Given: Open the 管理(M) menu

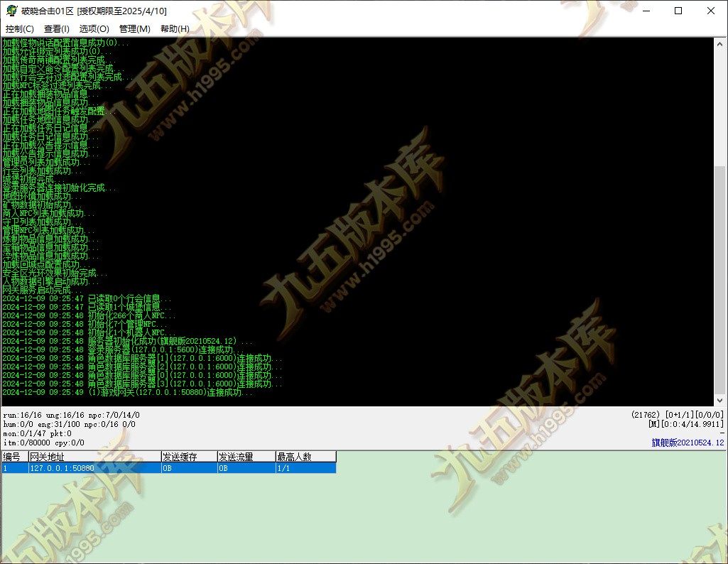Looking at the screenshot, I should (135, 29).
